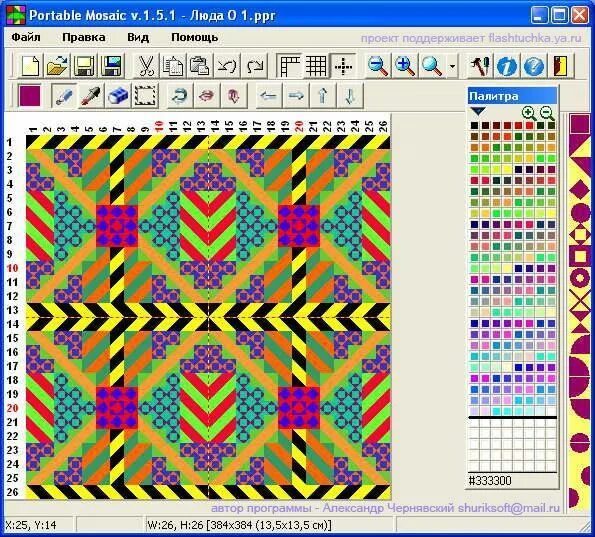Click red row number 10 on ruler
This screenshot has width=595, height=537.
tap(12, 268)
